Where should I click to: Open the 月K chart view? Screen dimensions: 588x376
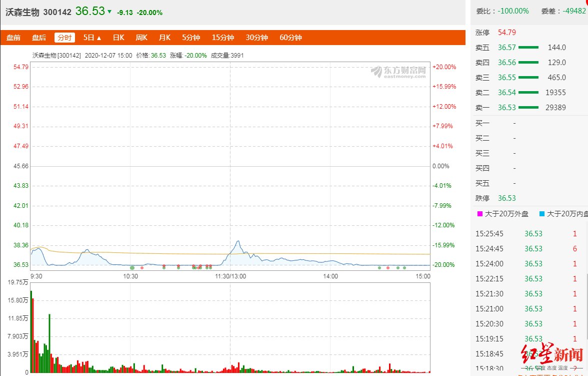[x=164, y=38]
